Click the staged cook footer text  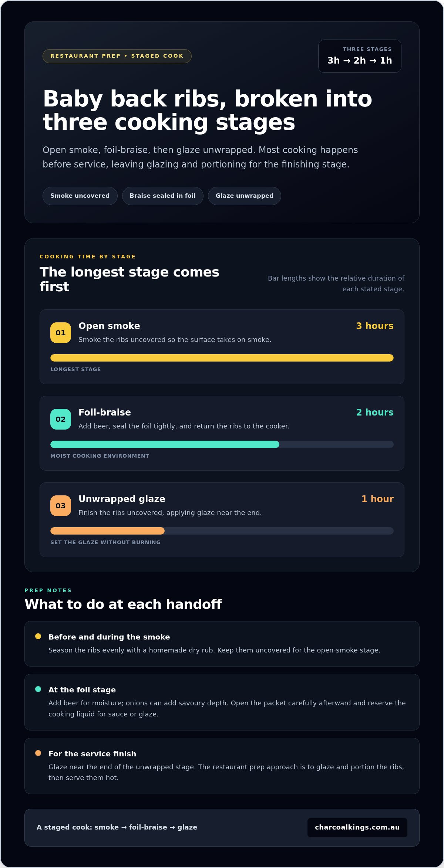117,827
